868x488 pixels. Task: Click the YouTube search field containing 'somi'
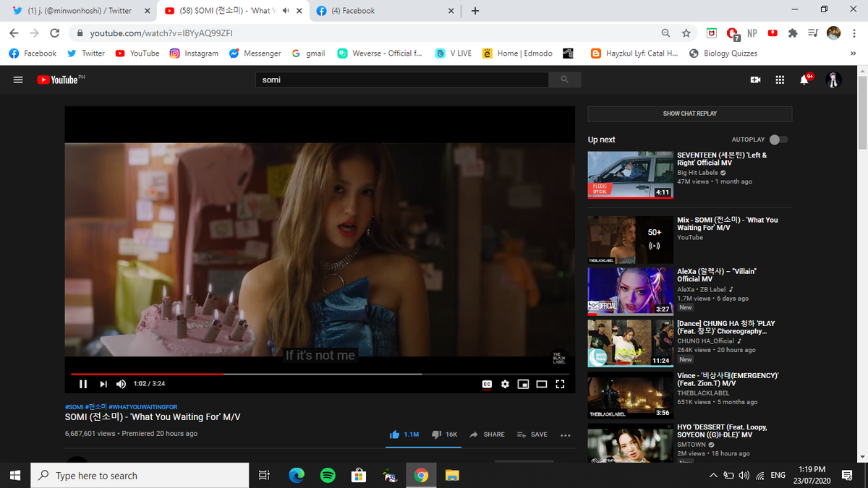pyautogui.click(x=403, y=80)
